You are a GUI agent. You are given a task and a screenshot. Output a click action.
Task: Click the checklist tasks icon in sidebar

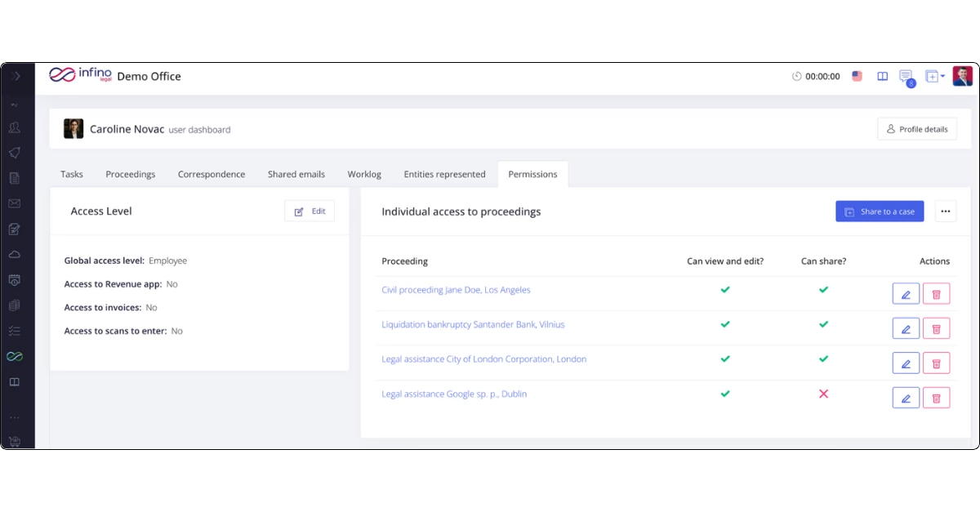coord(15,331)
